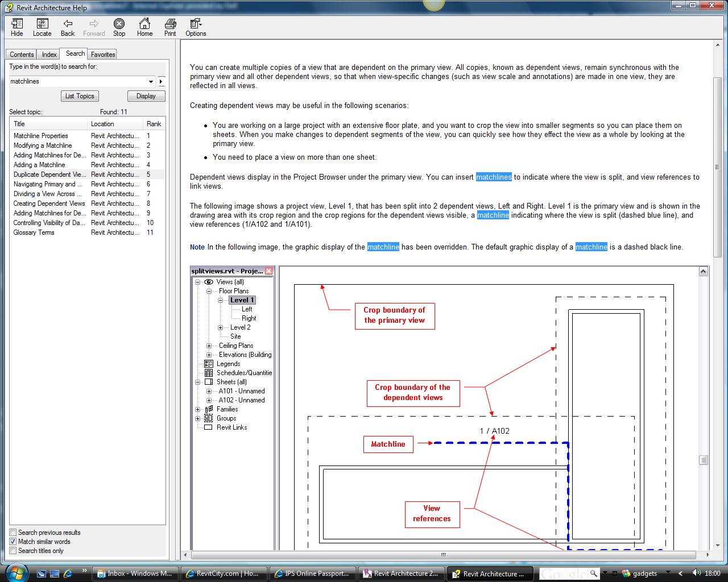Switch to the Contents tab

22,55
